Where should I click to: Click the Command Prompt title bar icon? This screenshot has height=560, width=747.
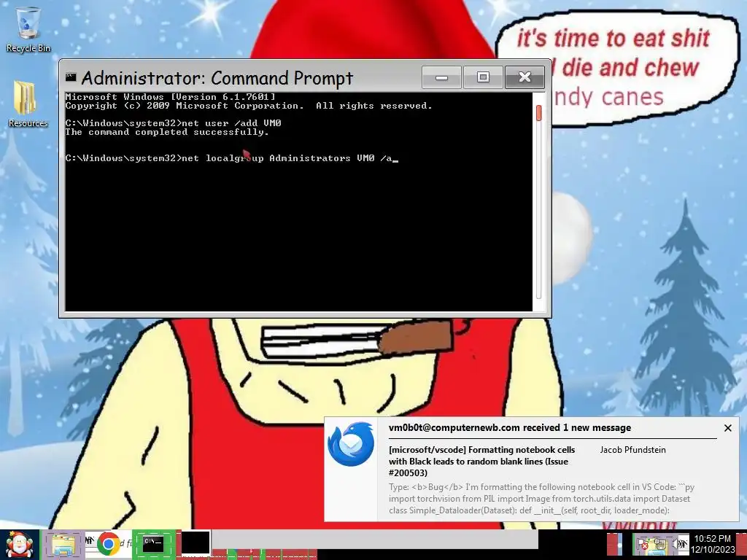click(x=71, y=77)
